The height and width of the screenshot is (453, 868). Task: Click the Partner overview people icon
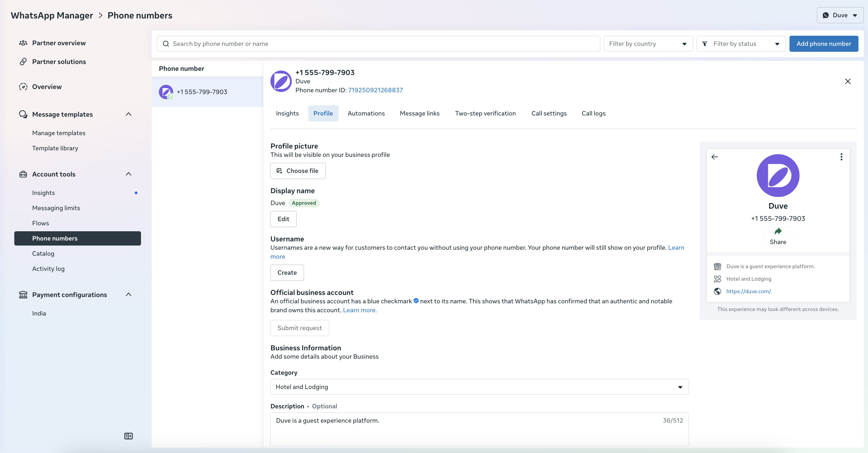(x=23, y=43)
